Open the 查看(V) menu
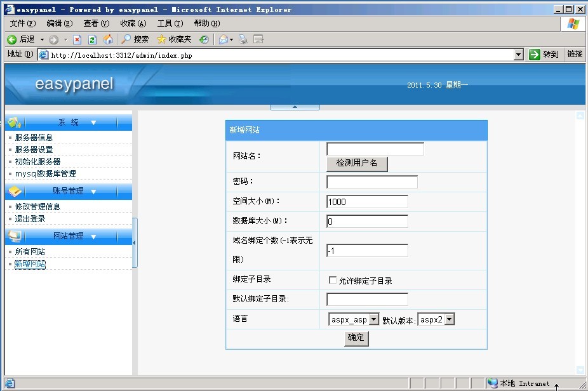 (x=96, y=23)
